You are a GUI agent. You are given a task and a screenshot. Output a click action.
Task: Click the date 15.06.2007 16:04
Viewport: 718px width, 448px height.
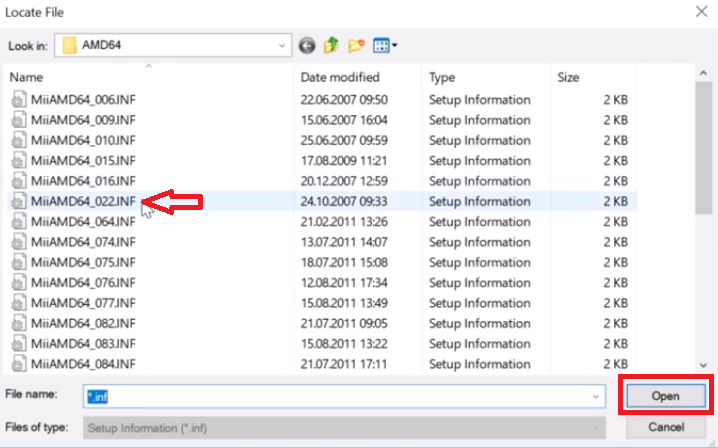pyautogui.click(x=344, y=120)
